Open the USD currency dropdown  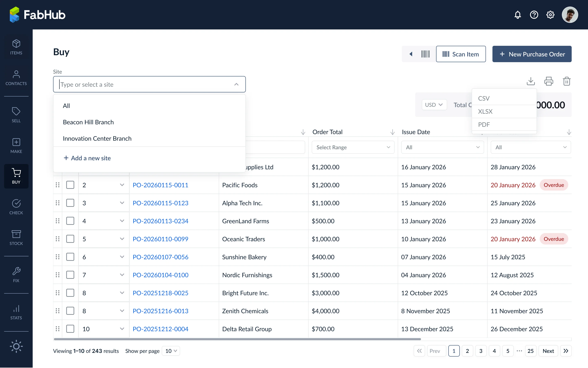tap(434, 105)
